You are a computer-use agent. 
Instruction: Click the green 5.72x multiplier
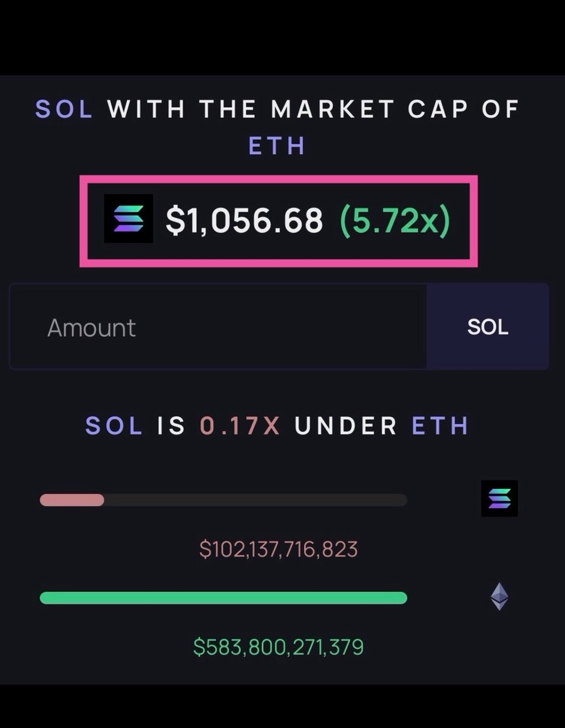[395, 220]
